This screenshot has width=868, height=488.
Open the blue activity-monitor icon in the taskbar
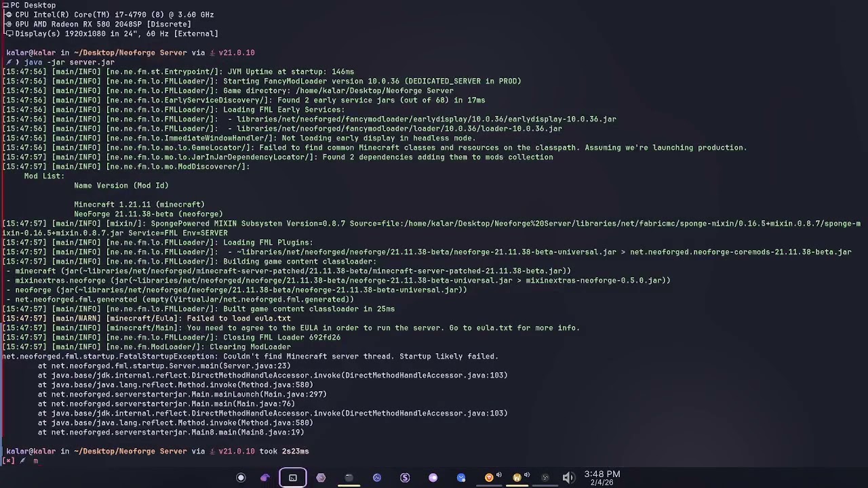click(x=377, y=478)
